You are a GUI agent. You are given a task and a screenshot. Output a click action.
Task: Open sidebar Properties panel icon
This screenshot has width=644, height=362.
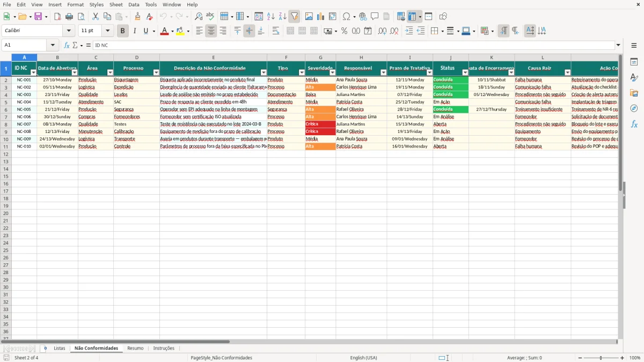pyautogui.click(x=634, y=62)
